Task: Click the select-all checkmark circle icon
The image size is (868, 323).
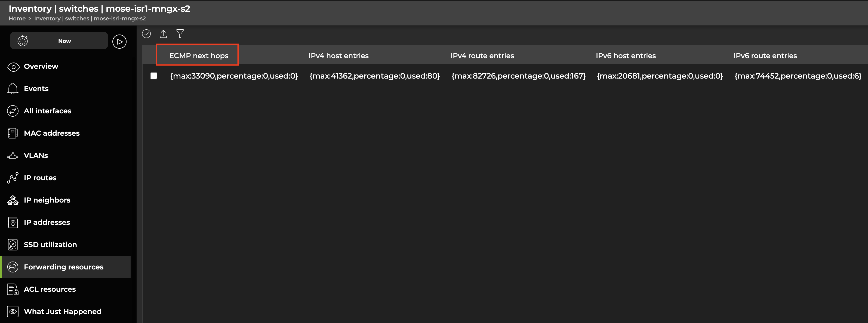Action: coord(146,34)
